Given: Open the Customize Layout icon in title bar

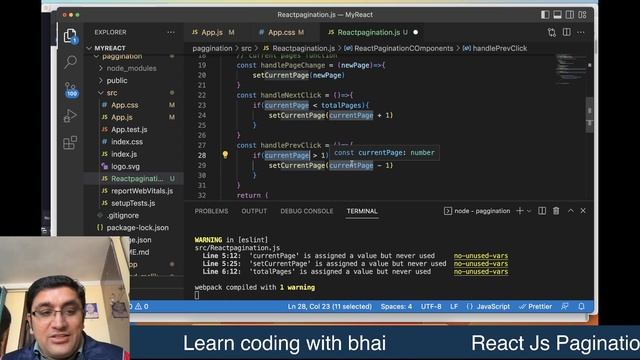Looking at the screenshot, I should click(582, 15).
